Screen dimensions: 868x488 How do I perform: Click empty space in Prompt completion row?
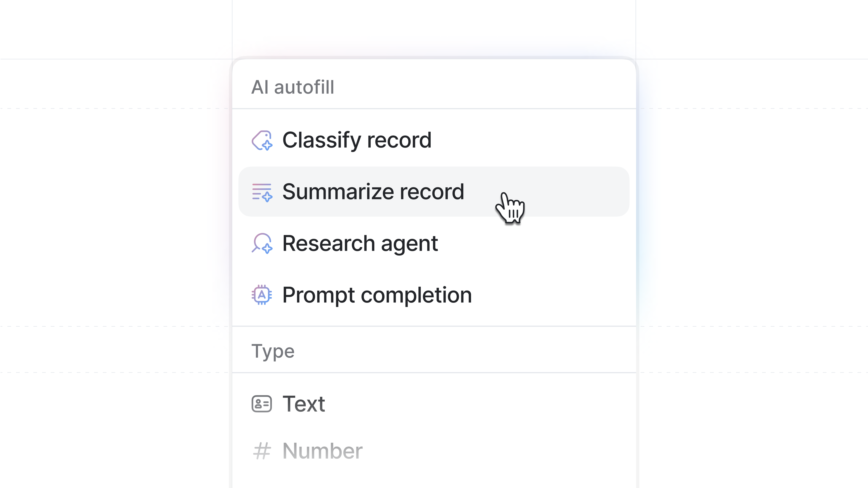[x=556, y=295]
